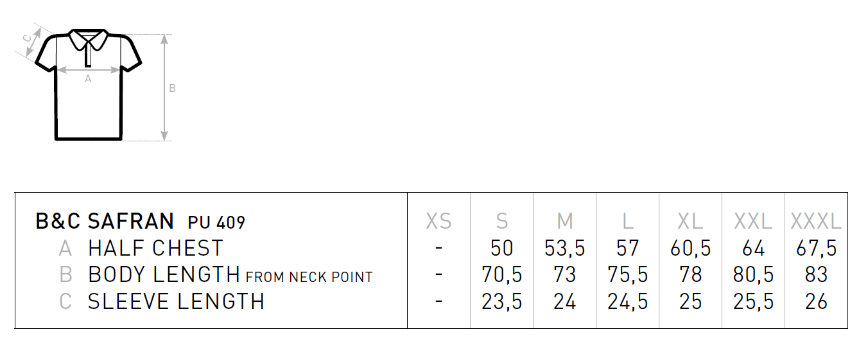868x361 pixels.
Task: Select the XS size column header
Action: tap(438, 222)
